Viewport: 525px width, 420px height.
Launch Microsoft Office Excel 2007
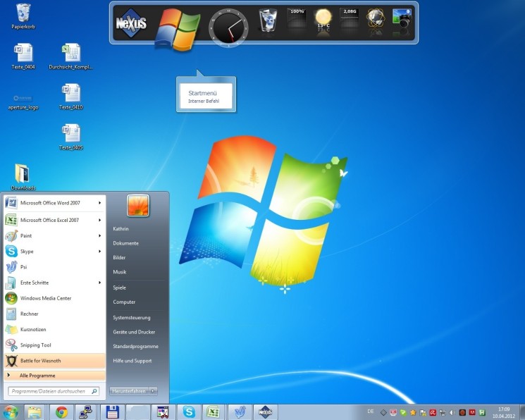point(54,220)
